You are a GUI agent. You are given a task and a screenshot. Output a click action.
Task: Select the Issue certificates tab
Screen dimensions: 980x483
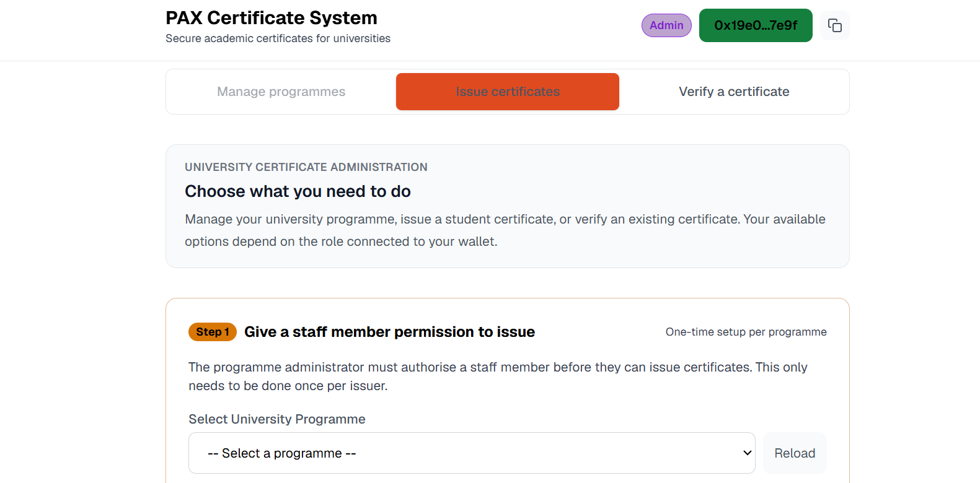(508, 92)
